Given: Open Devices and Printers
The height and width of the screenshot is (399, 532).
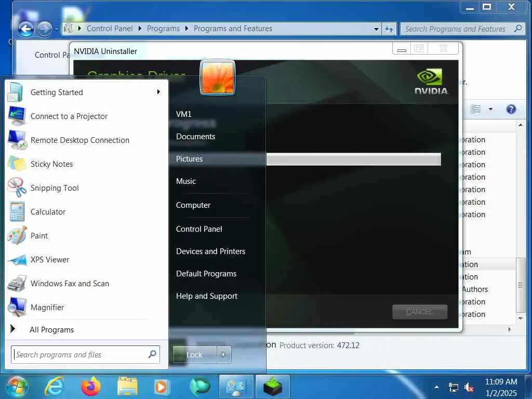Looking at the screenshot, I should [x=211, y=251].
